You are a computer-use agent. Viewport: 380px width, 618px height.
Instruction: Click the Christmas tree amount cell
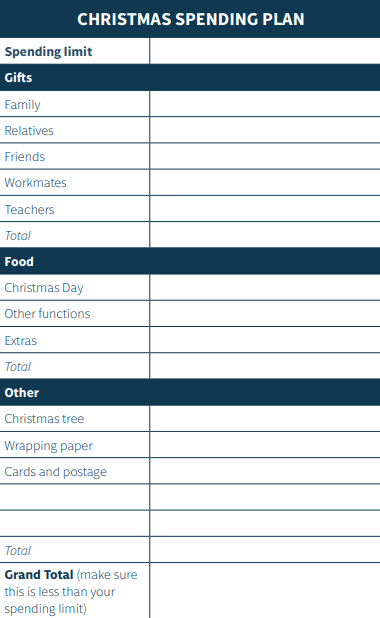[265, 419]
